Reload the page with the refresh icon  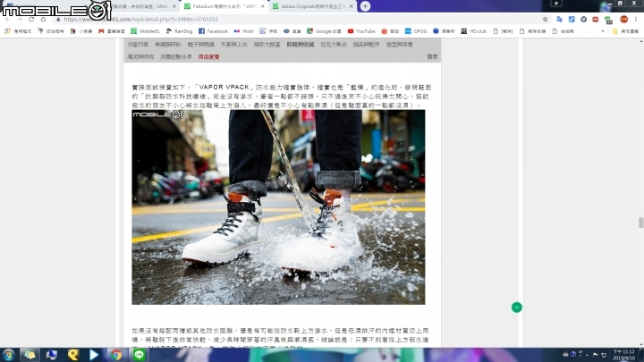(x=31, y=20)
